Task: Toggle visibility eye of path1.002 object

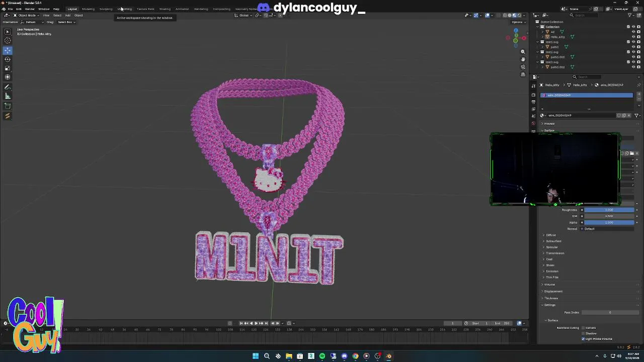Action: tap(633, 67)
